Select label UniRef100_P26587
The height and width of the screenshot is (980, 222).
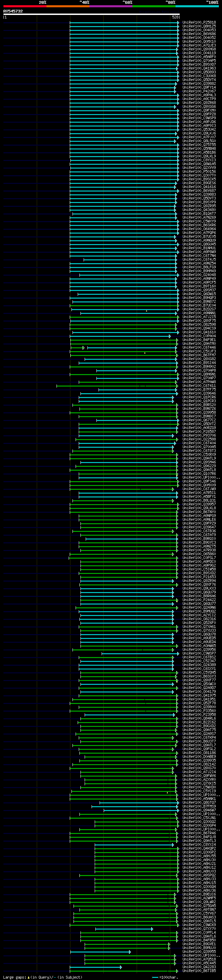pyautogui.click(x=199, y=432)
